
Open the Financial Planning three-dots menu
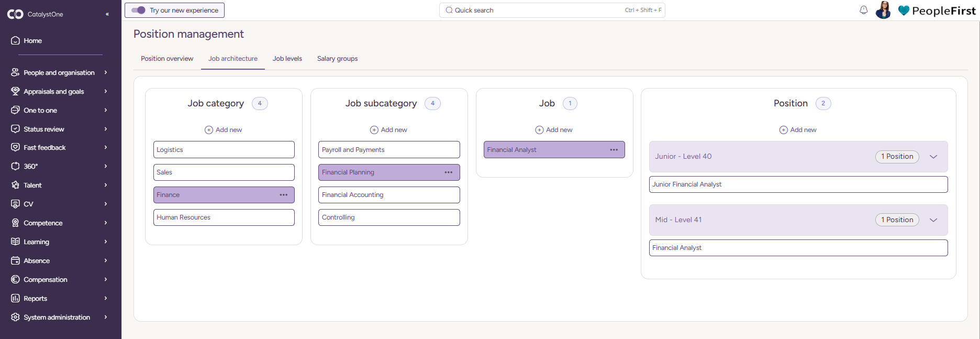point(449,172)
